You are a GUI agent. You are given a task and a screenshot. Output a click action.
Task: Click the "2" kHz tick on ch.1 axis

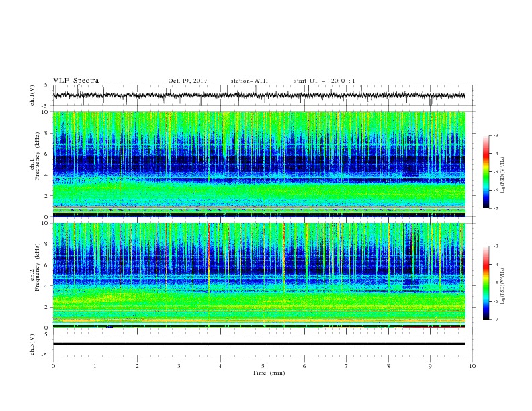47,196
